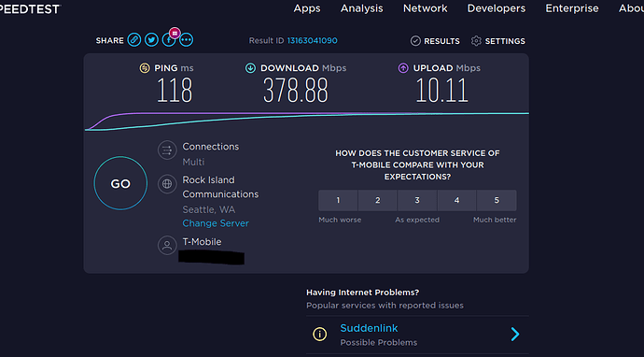Share result on Twitter
Image resolution: width=644 pixels, height=357 pixels.
[x=151, y=40]
